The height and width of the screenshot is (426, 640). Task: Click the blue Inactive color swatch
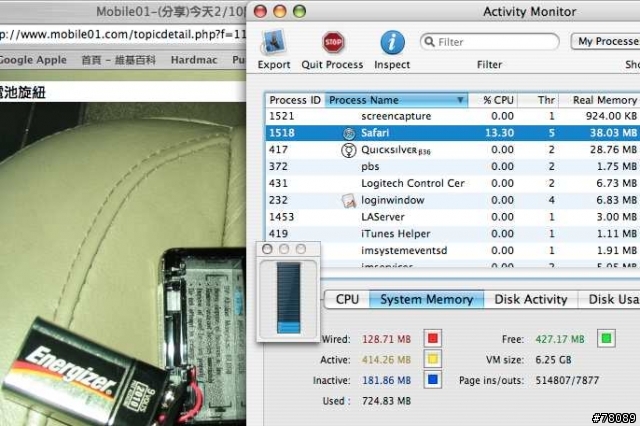433,380
